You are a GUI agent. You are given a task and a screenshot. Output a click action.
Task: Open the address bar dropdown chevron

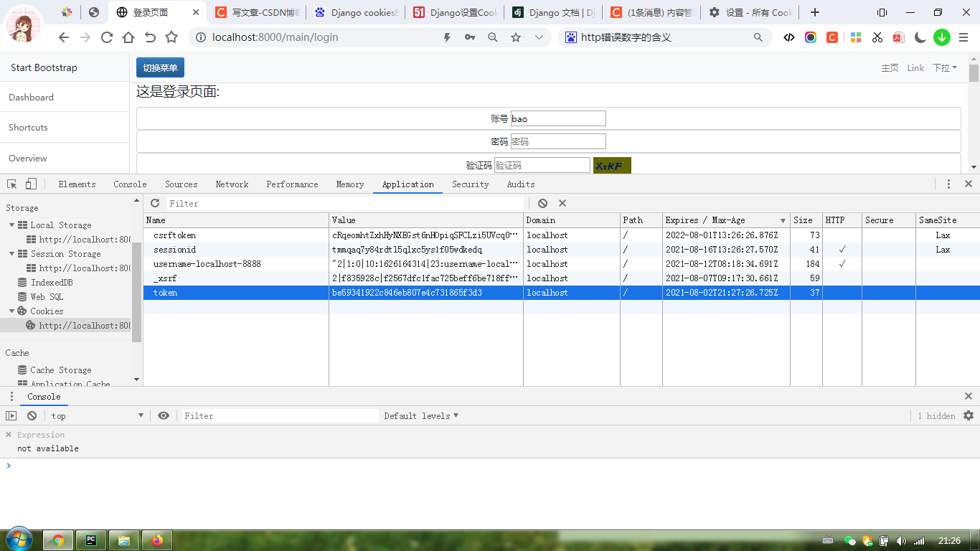click(x=539, y=37)
